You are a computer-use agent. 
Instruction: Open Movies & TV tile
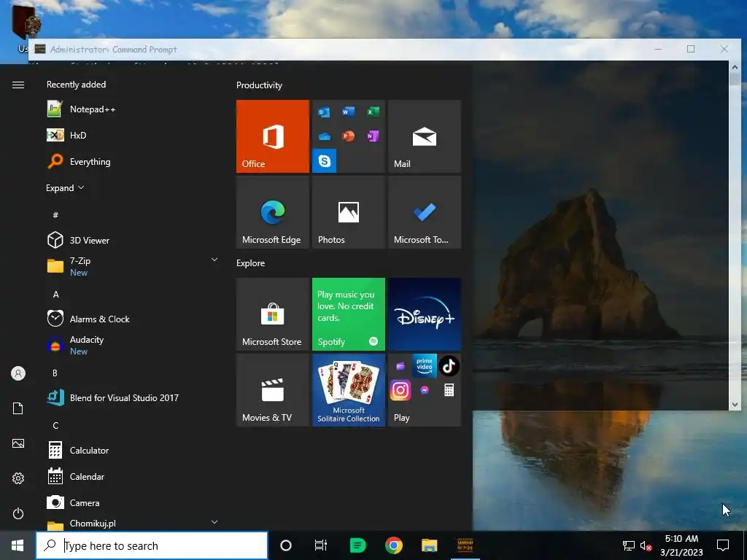click(x=273, y=390)
